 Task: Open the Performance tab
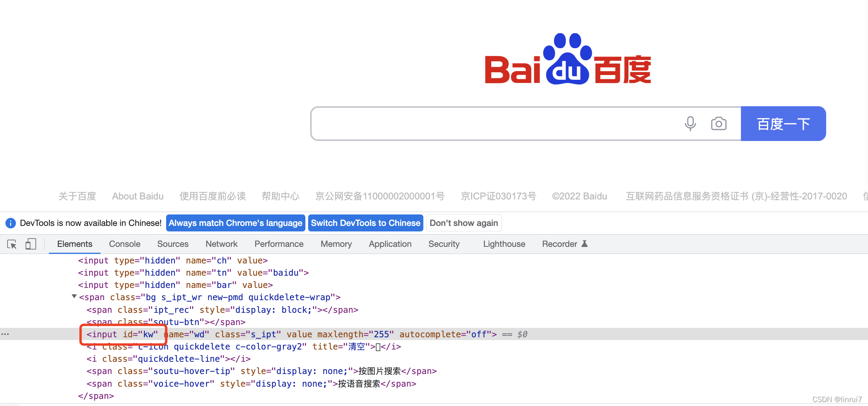279,244
